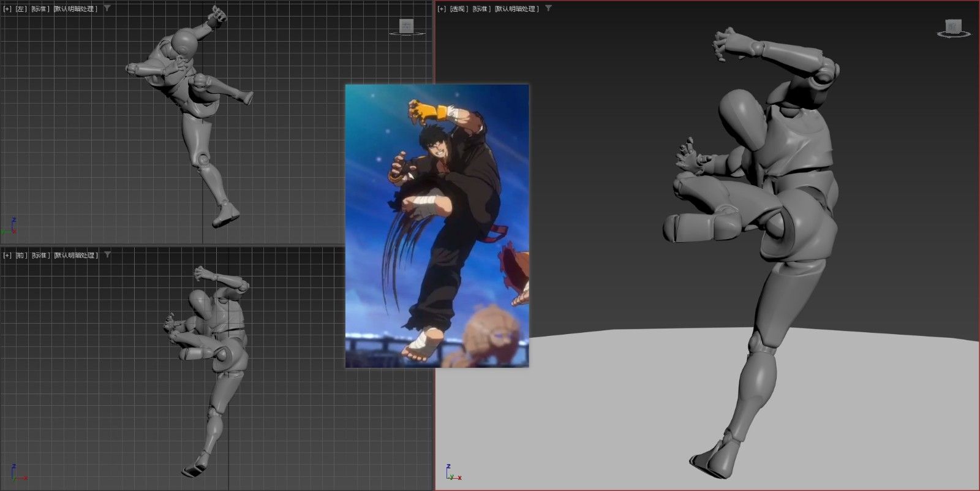Open 默认明暗处理 menu in the Front (前) viewport
Viewport: 980px width, 491px height.
(x=76, y=255)
